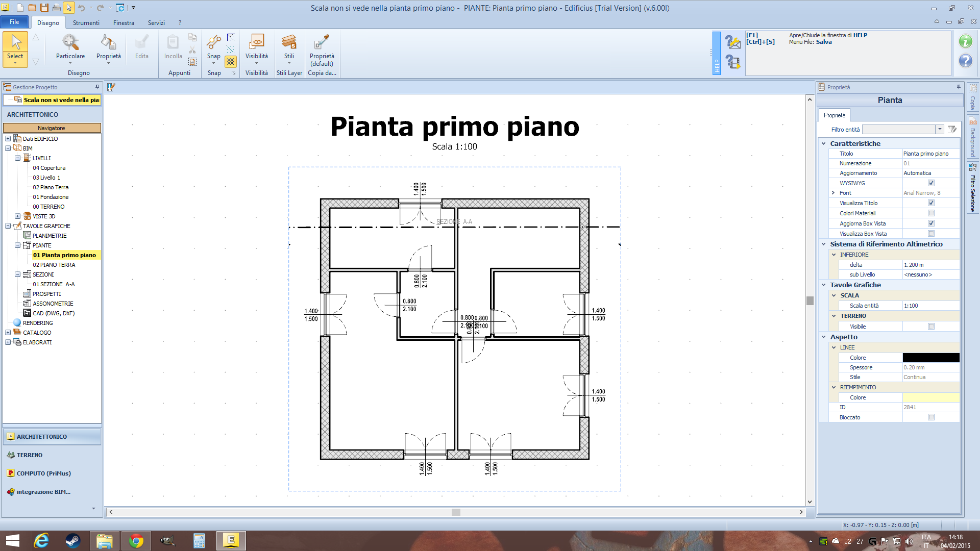Click the Snap tool icon
This screenshot has height=551, width=980.
[213, 42]
